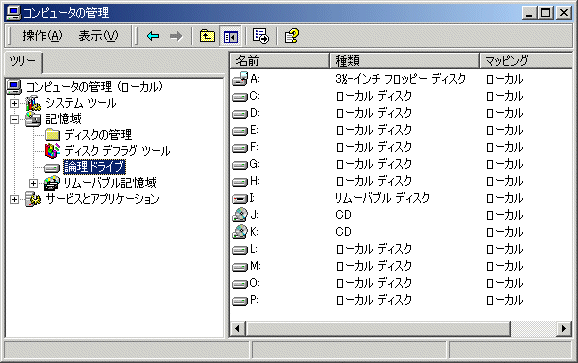Click the horizontal scrollbar thumb

(x=378, y=328)
